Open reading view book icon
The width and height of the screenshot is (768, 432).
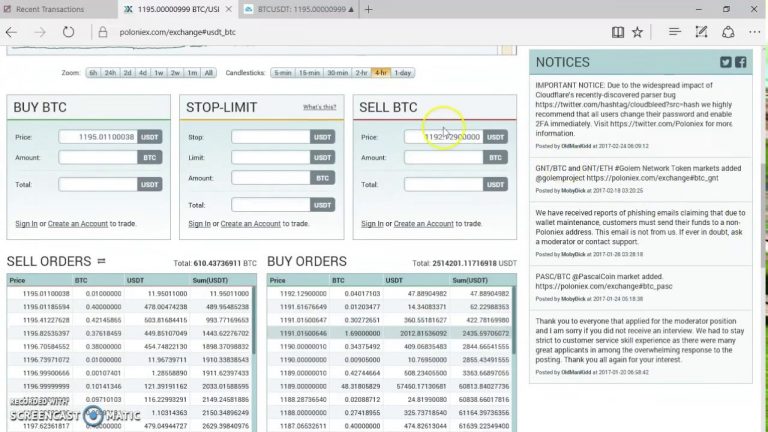618,32
